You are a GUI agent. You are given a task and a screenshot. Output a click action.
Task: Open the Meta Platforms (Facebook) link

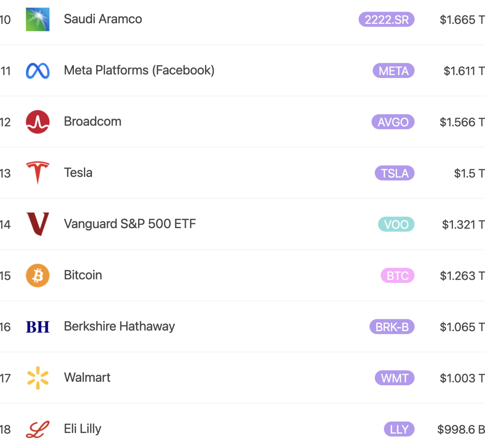(x=139, y=70)
